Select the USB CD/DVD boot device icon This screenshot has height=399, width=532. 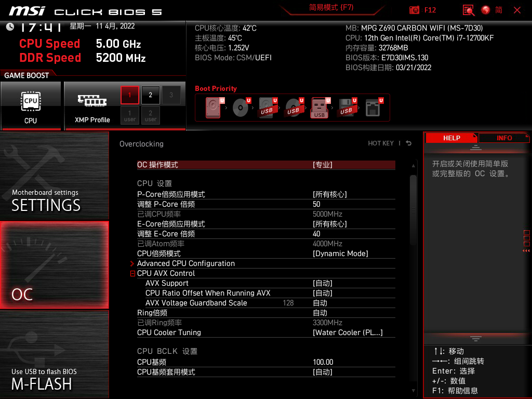pos(294,108)
